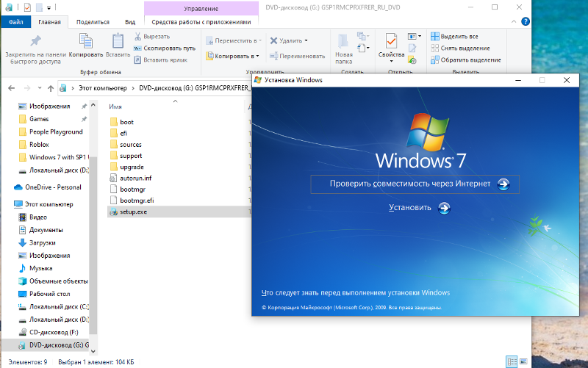Select the efi folder
Screen dimensions: 588x368
(123, 133)
